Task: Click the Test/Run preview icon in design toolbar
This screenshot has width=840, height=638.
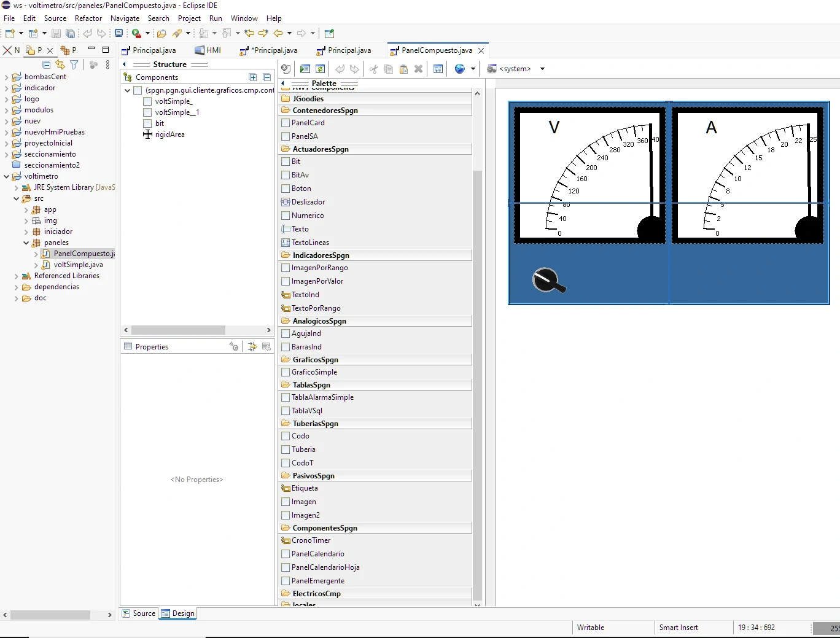Action: tap(305, 69)
